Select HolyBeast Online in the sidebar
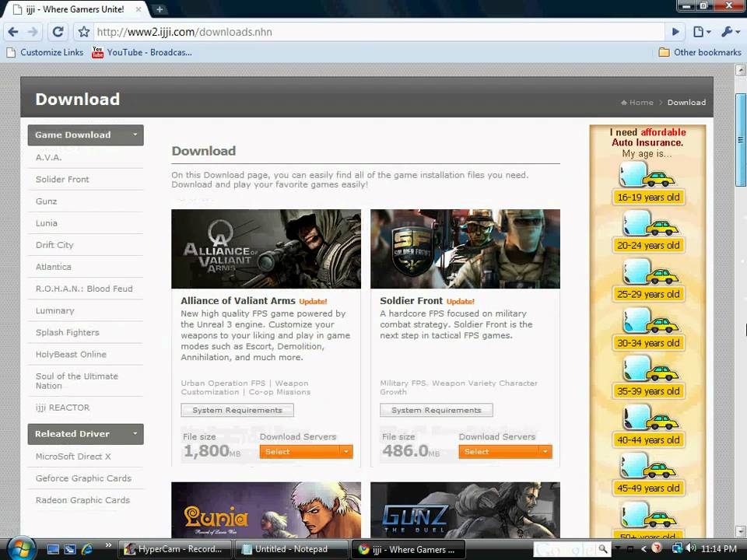This screenshot has width=747, height=560. click(x=71, y=355)
